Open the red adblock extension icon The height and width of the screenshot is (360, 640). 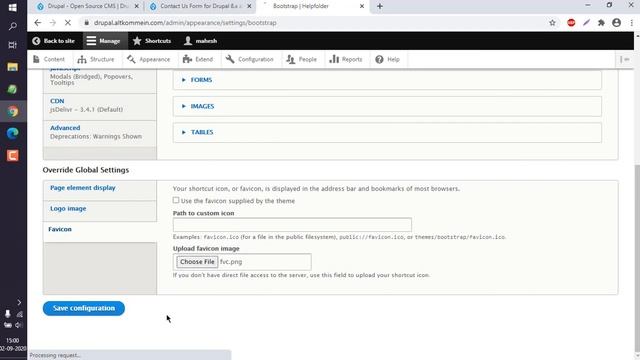coord(571,23)
